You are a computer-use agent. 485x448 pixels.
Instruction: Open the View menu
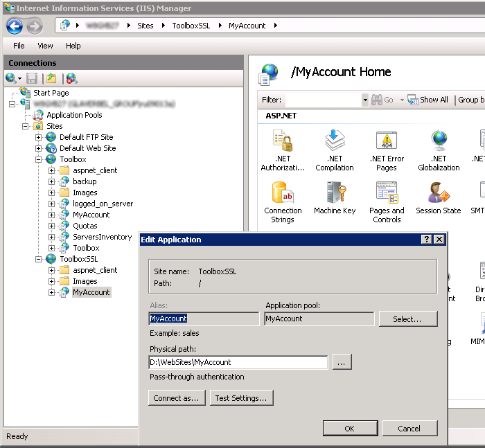pos(45,46)
